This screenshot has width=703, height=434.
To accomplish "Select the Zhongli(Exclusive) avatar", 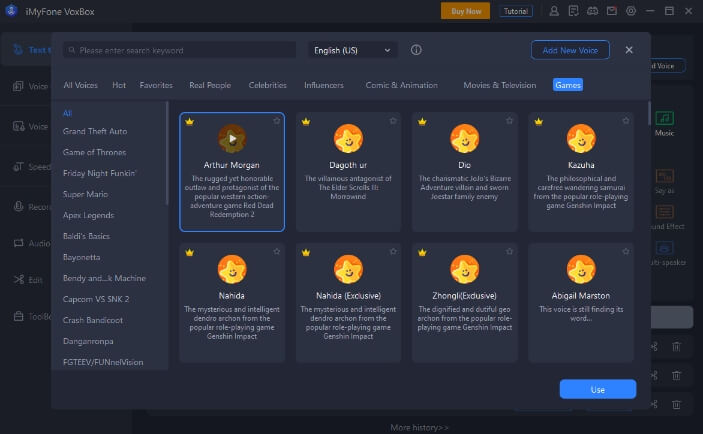I will click(x=464, y=269).
